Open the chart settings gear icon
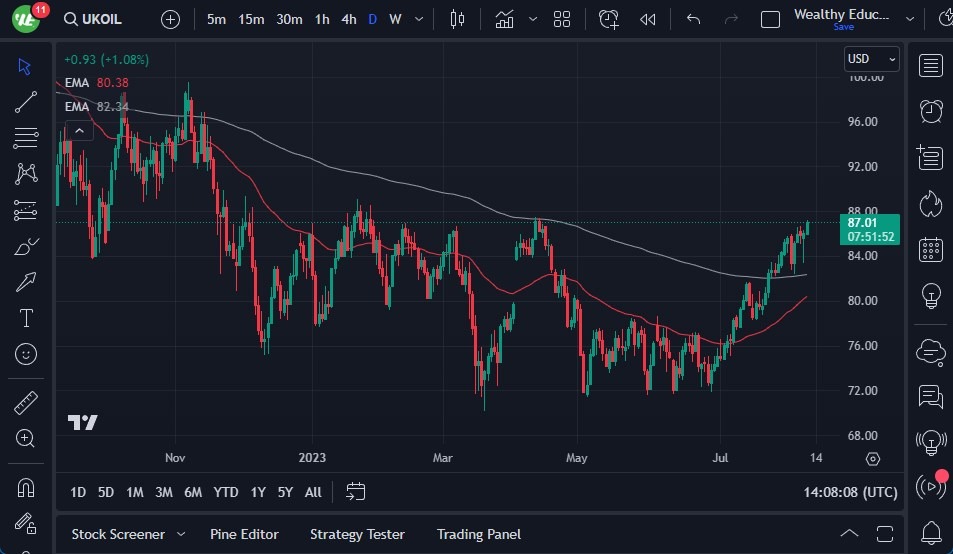This screenshot has width=953, height=554. 873,459
